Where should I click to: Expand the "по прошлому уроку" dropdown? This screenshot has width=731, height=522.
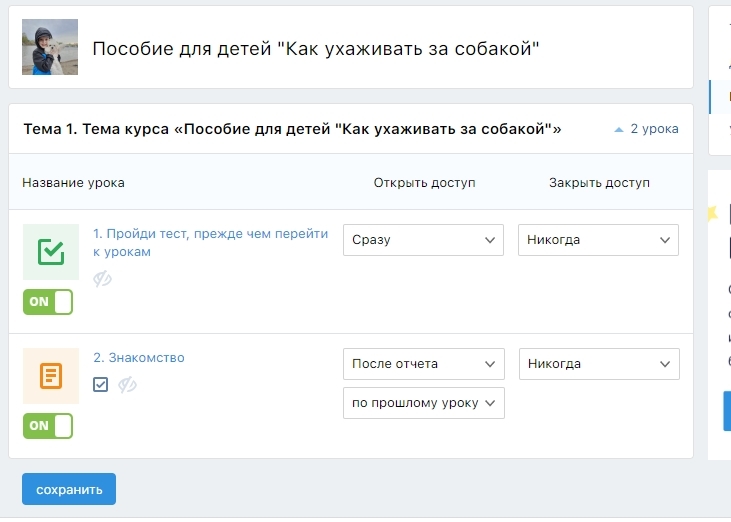point(424,403)
